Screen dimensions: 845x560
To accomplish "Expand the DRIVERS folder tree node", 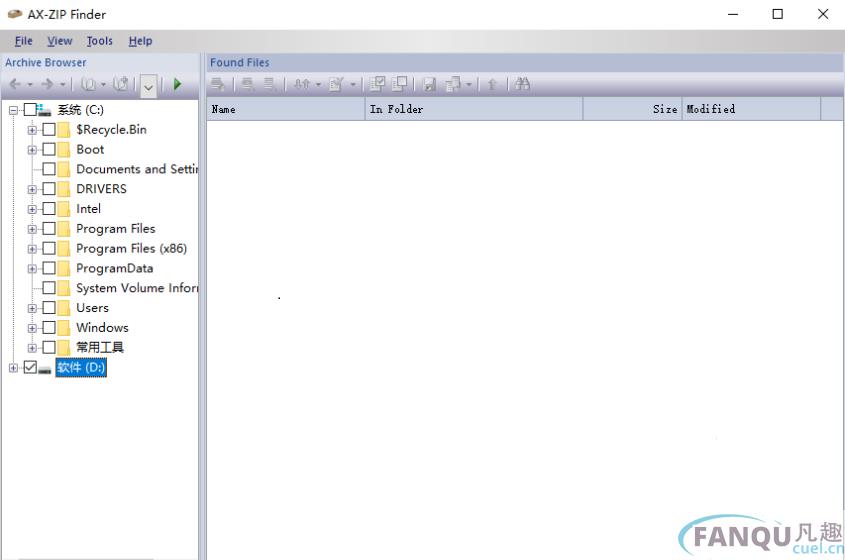I will (32, 189).
